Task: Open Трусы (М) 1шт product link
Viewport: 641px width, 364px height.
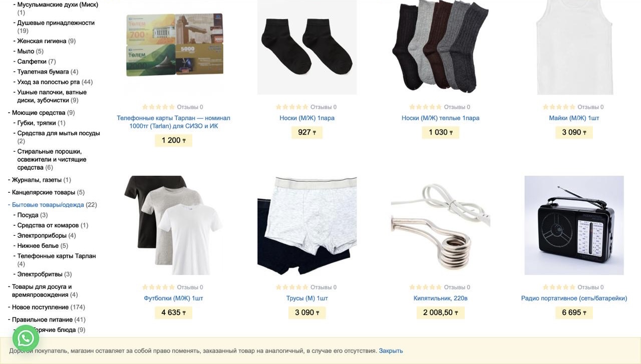Action: (307, 298)
